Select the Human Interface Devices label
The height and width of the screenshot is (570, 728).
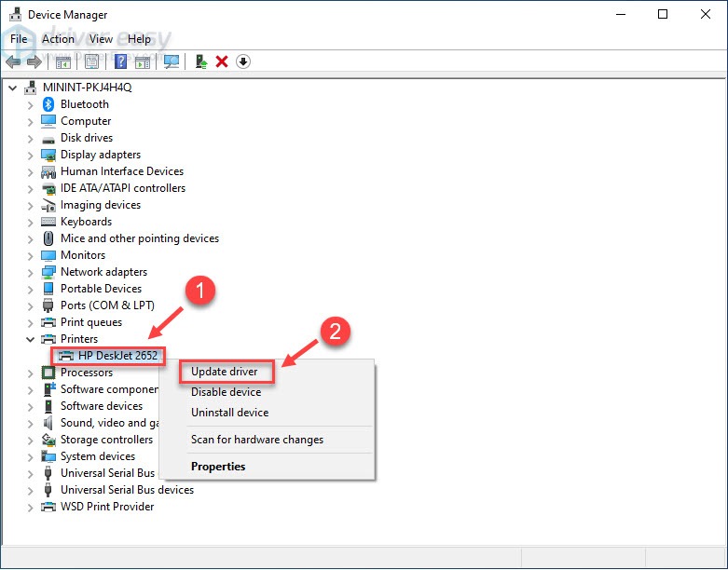coord(122,171)
